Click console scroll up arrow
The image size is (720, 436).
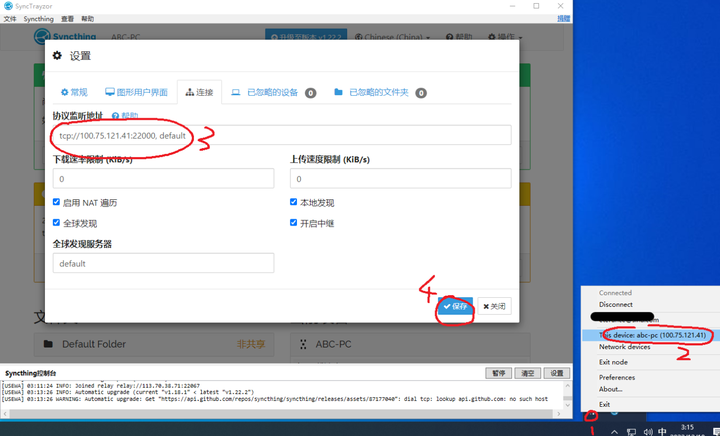[568, 386]
